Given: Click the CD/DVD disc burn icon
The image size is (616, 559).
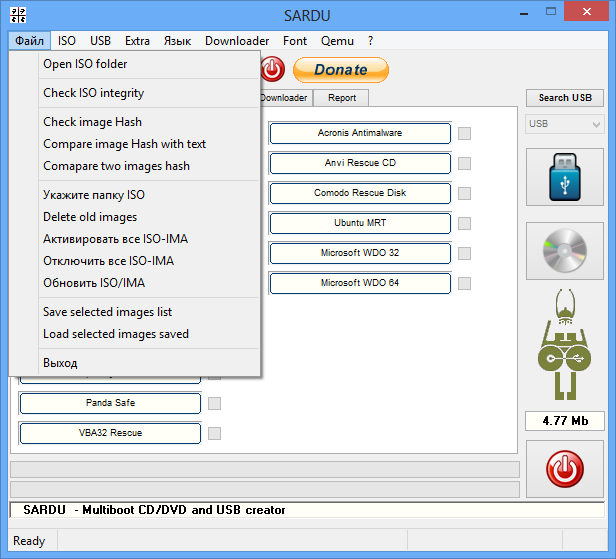Looking at the screenshot, I should (565, 251).
